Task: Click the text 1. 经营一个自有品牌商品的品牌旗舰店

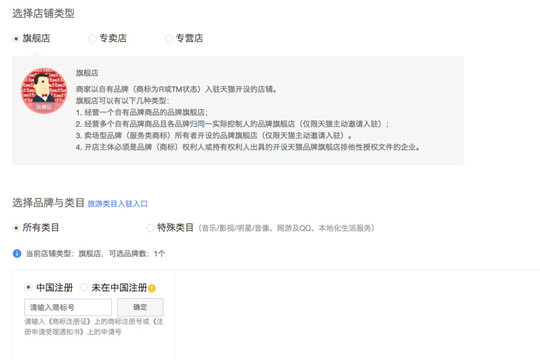Action: point(142,112)
